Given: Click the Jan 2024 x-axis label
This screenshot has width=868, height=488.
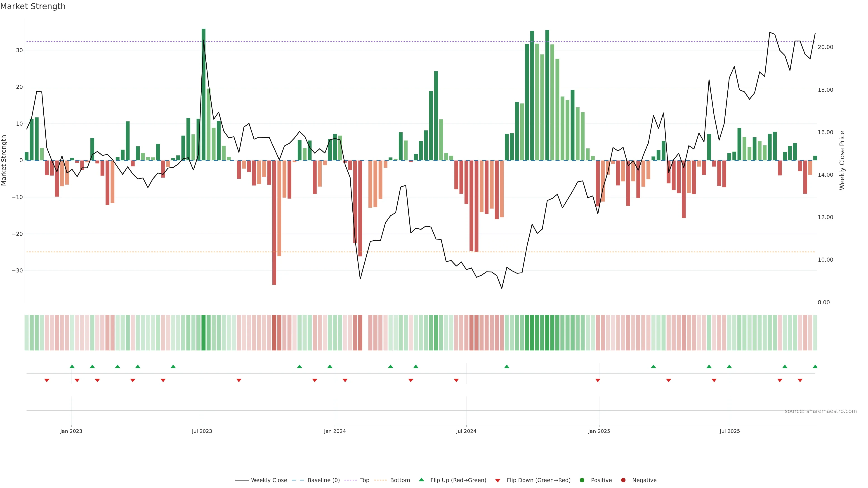Looking at the screenshot, I should click(335, 431).
